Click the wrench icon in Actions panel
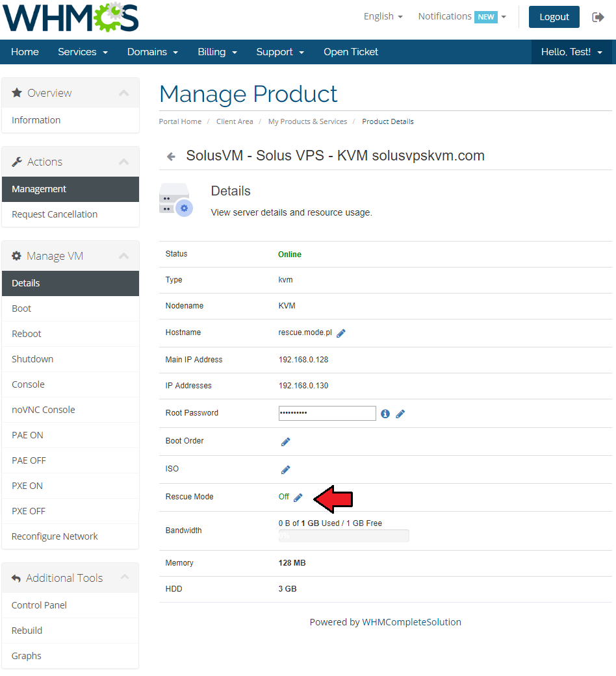 (x=17, y=162)
